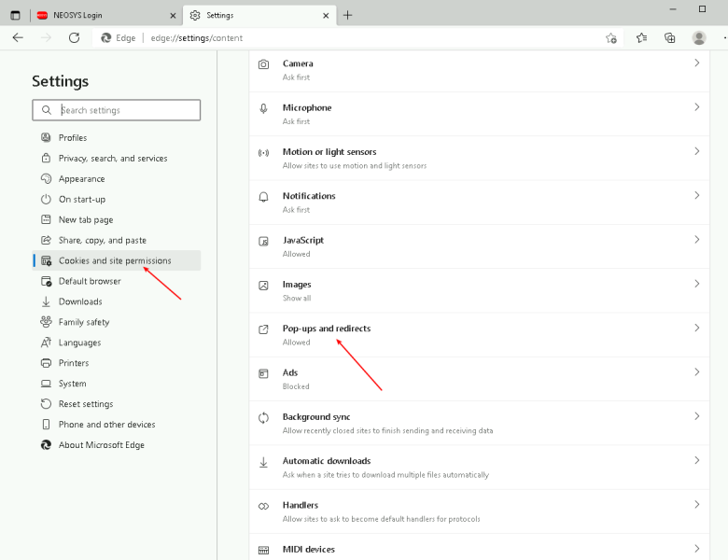Open Pop-ups and redirects label

(x=327, y=329)
